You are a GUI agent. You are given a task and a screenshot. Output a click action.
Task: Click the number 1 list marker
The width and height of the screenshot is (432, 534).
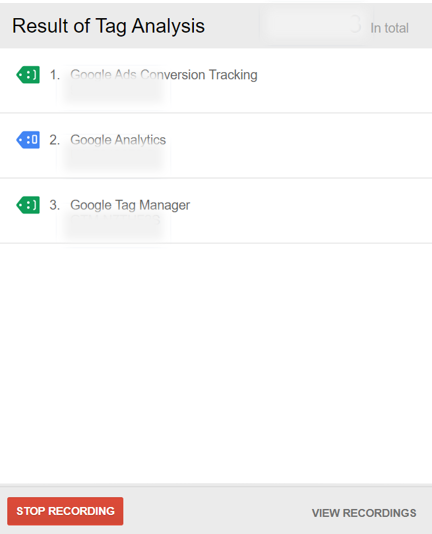pyautogui.click(x=55, y=75)
